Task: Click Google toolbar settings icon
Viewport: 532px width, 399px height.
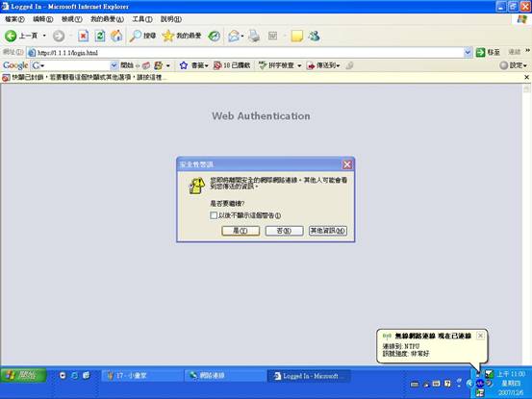Action: click(504, 65)
